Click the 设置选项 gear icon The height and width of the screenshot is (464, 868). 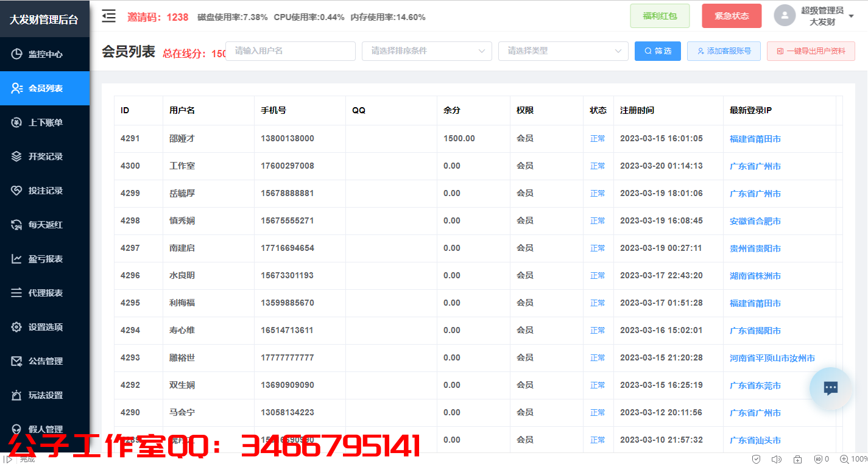coord(17,327)
